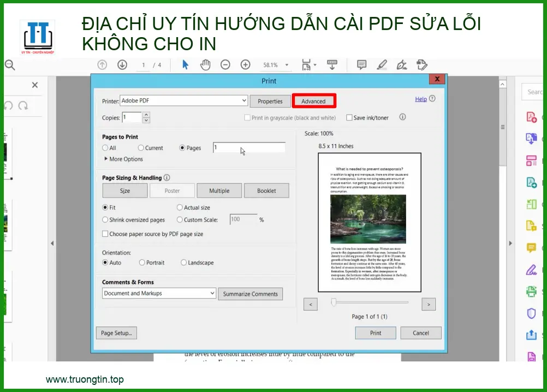Choose Landscape orientation option
Viewport: 547px width, 392px height.
click(x=184, y=263)
